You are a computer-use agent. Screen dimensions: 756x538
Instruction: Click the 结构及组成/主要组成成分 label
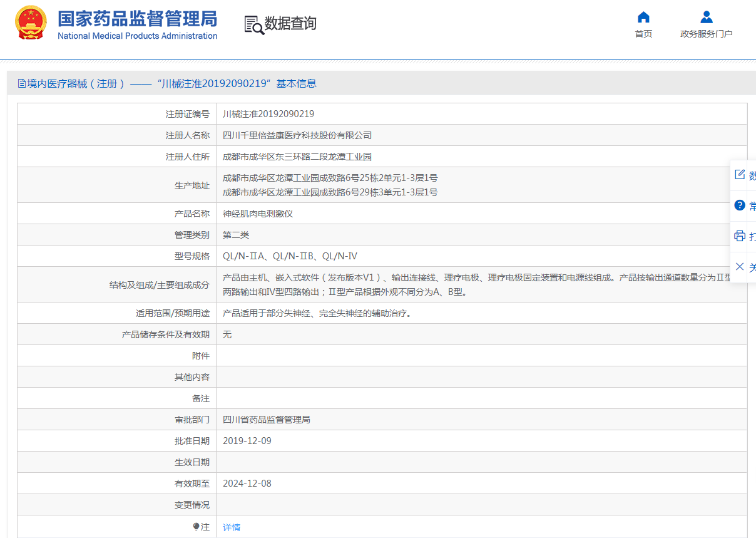[160, 285]
